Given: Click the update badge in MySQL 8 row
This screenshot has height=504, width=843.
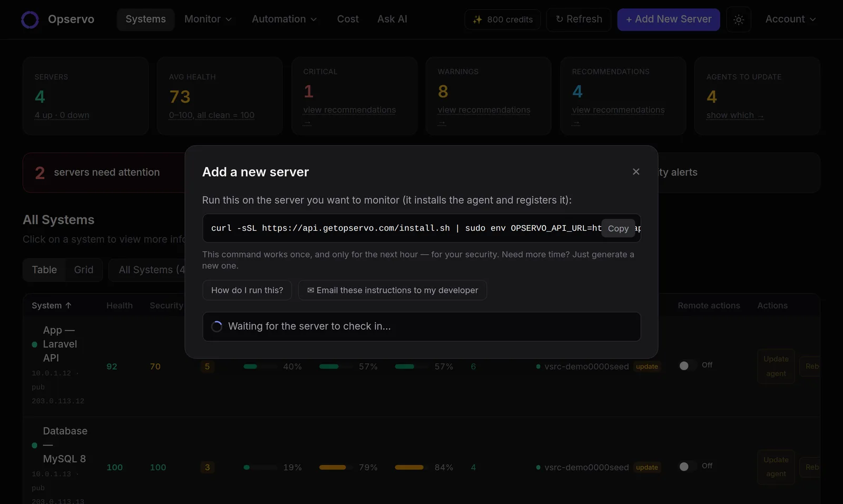Looking at the screenshot, I should tap(646, 468).
